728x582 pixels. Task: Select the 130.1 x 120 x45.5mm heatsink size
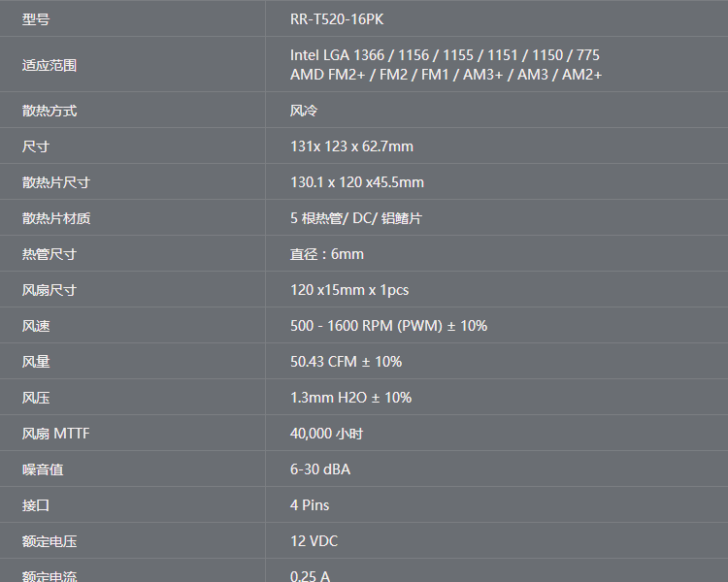click(x=357, y=182)
